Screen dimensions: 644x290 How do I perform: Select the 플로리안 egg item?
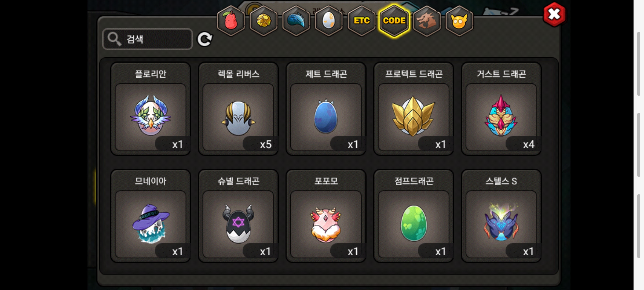[x=151, y=109]
